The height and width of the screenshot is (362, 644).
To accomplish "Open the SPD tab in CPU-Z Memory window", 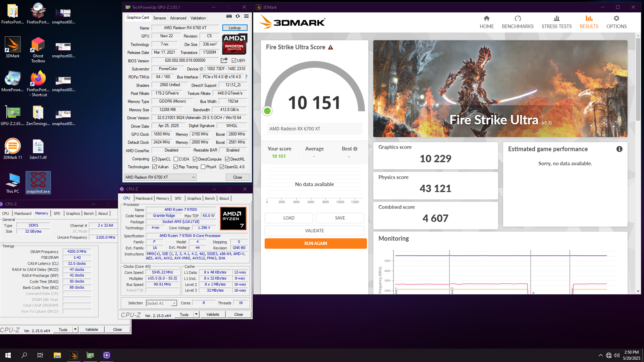I will 57,214.
